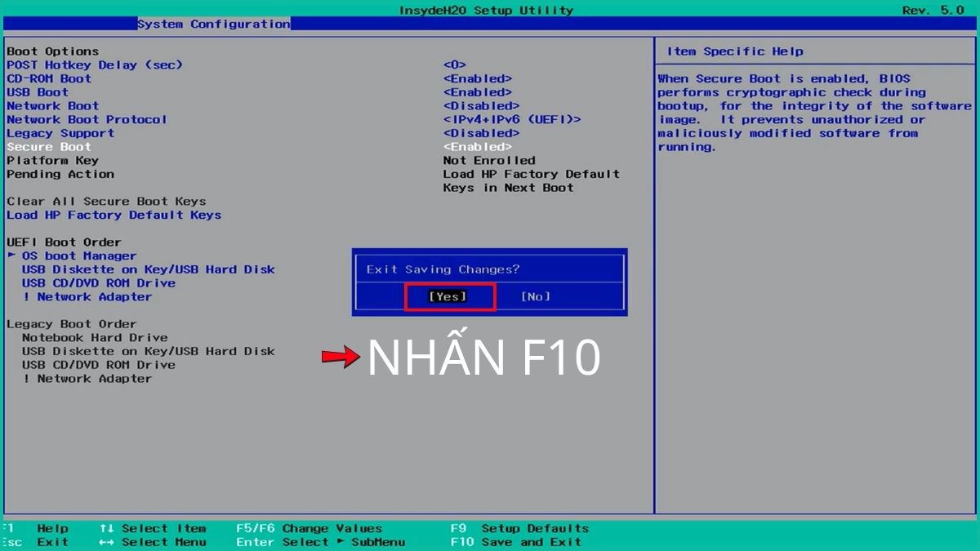Viewport: 980px width, 551px height.
Task: Click the Pending Action label
Action: [x=60, y=174]
